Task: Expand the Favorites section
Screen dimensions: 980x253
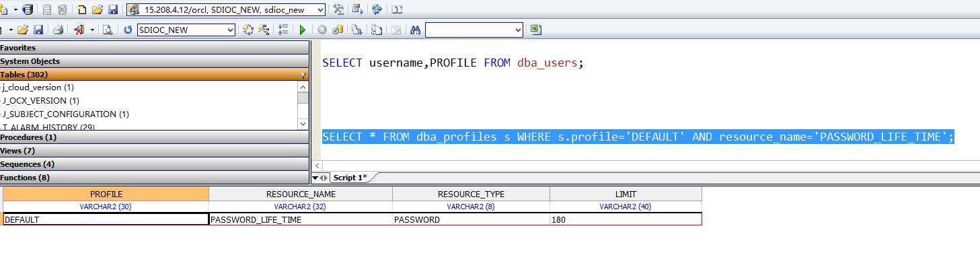Action: pyautogui.click(x=154, y=48)
